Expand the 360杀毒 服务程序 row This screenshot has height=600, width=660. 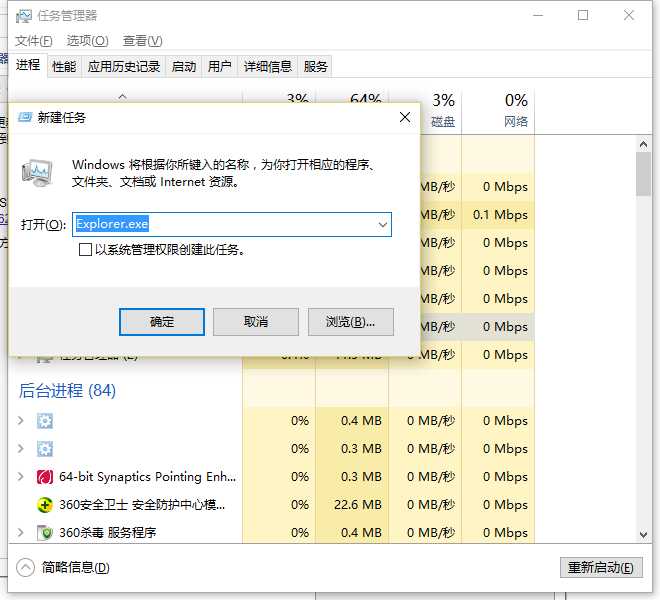click(x=21, y=533)
